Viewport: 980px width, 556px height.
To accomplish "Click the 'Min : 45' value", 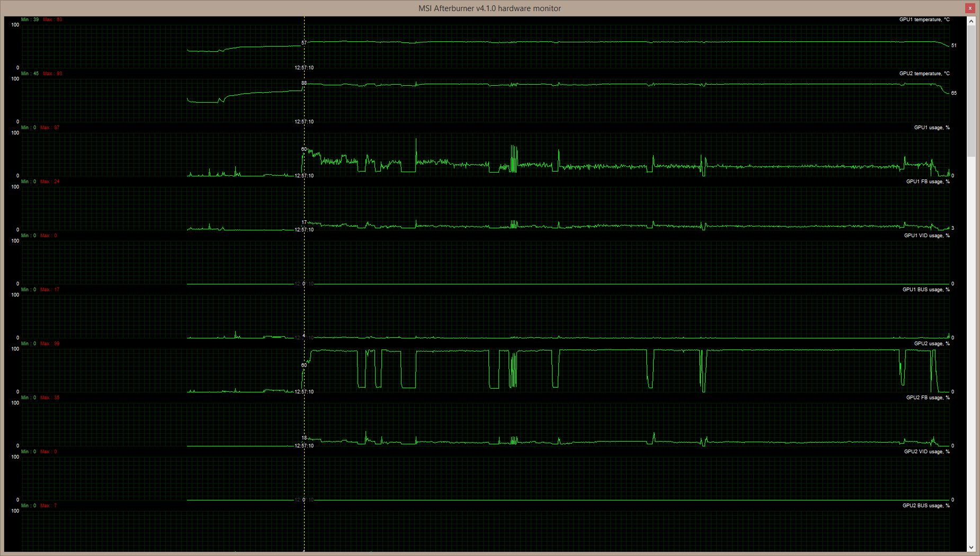I will pyautogui.click(x=30, y=74).
